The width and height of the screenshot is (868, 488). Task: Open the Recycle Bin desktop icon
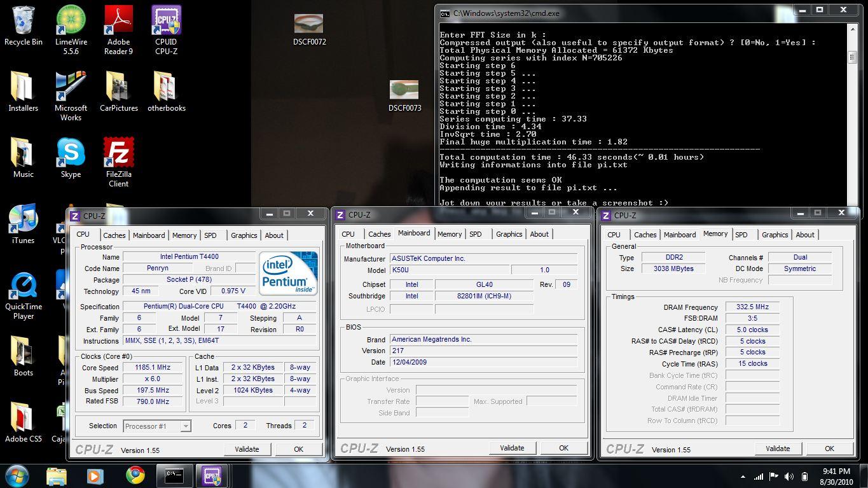click(24, 25)
